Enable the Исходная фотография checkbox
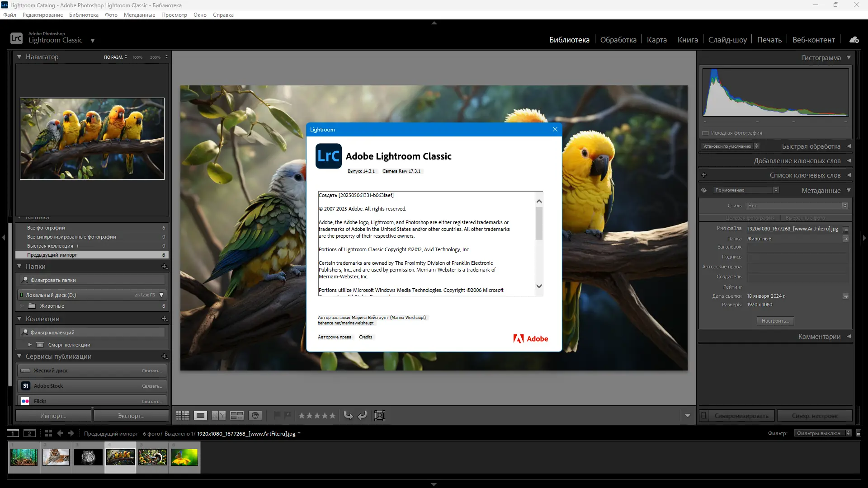 [x=705, y=133]
